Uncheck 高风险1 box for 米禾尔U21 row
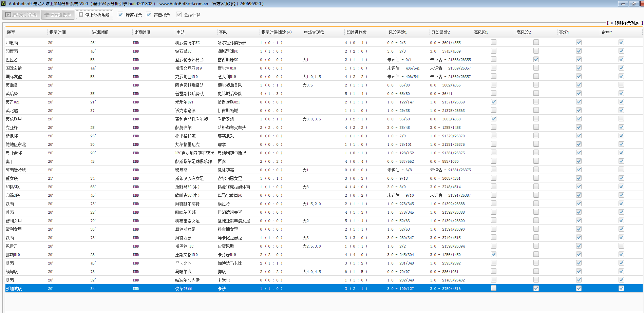The height and width of the screenshot is (313, 644). (x=494, y=102)
